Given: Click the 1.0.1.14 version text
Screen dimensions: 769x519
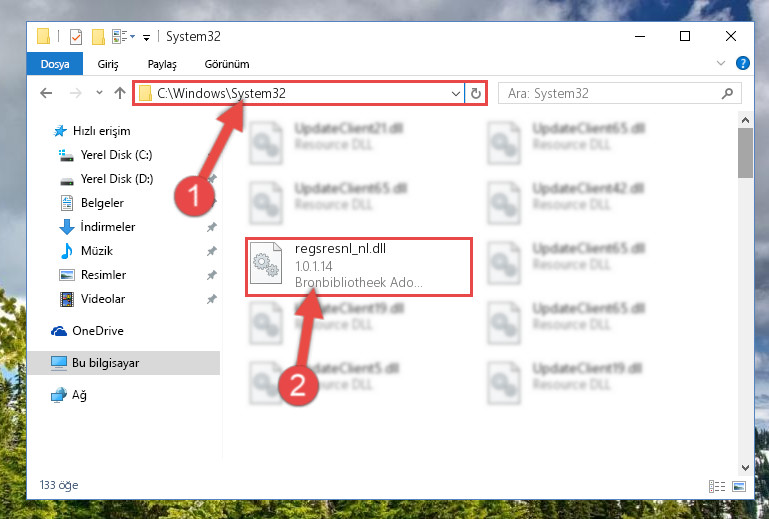Looking at the screenshot, I should 313,266.
